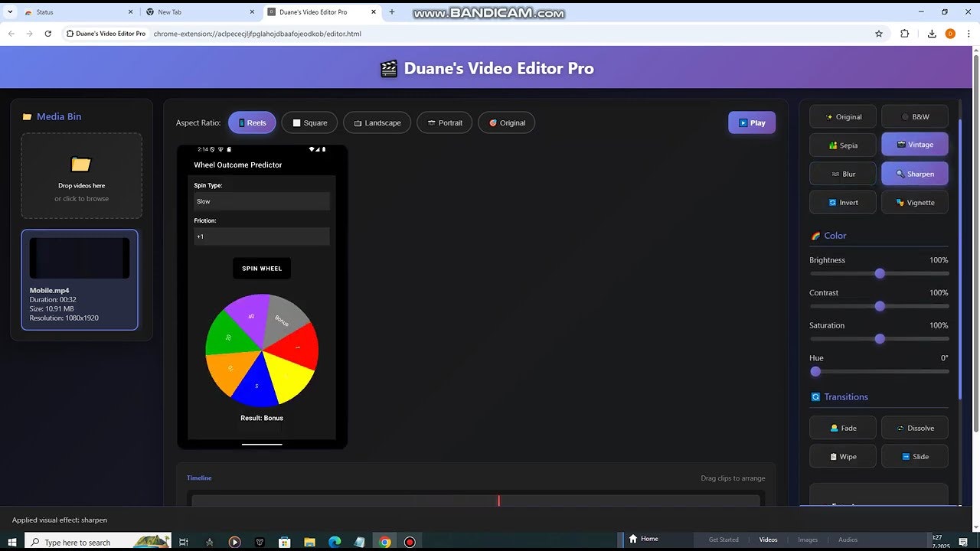This screenshot has height=551, width=980.
Task: Select the Mobile.mp4 clip in Media Bin
Action: click(79, 279)
